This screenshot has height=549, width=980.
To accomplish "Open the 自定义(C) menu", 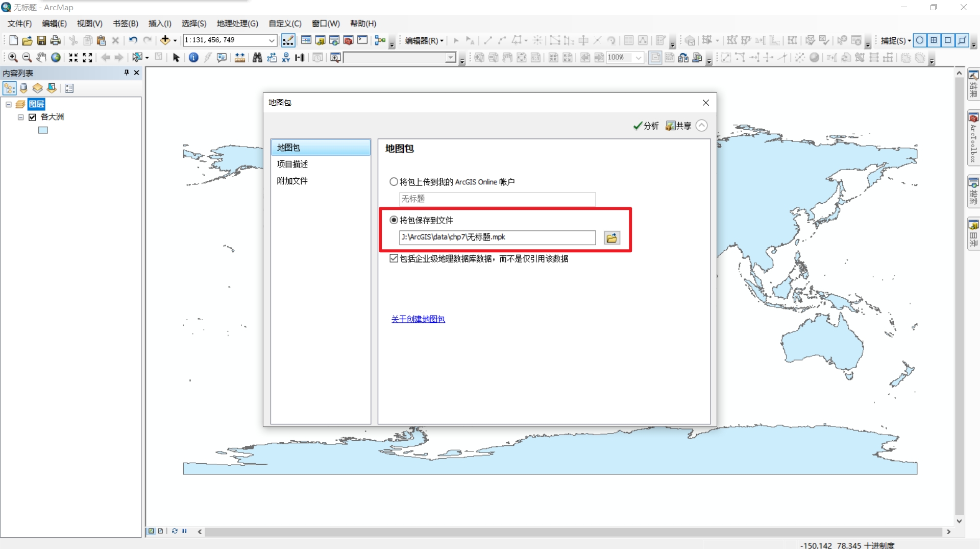I will pyautogui.click(x=285, y=23).
